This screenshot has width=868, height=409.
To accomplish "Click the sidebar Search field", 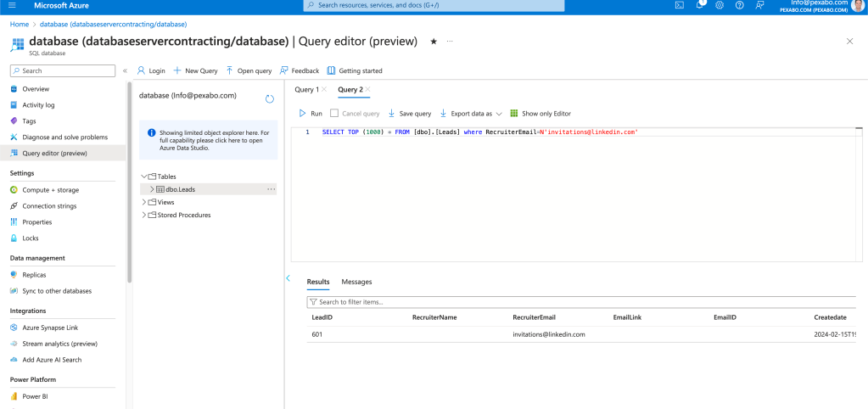I will tap(63, 70).
